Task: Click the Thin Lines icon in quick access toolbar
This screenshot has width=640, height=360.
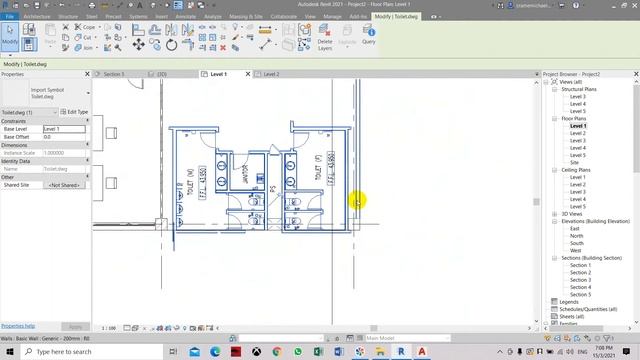Action: click(178, 5)
